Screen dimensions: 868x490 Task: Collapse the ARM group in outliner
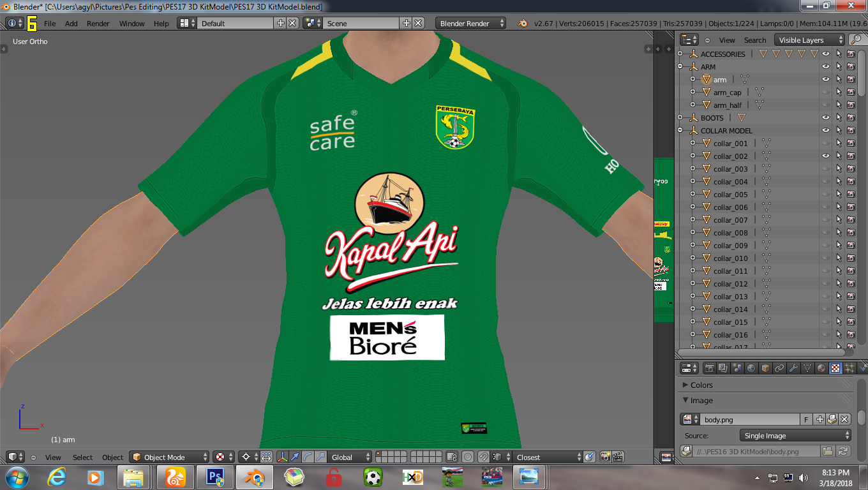coord(680,67)
